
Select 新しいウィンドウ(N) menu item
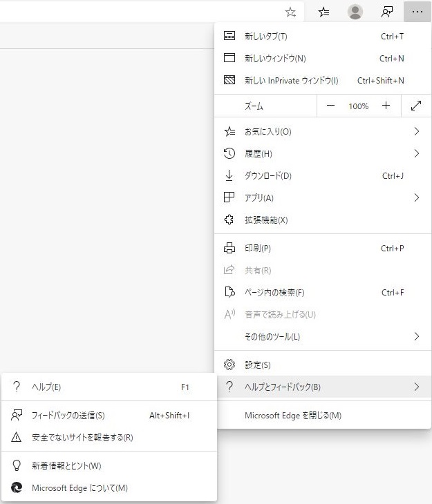click(323, 58)
